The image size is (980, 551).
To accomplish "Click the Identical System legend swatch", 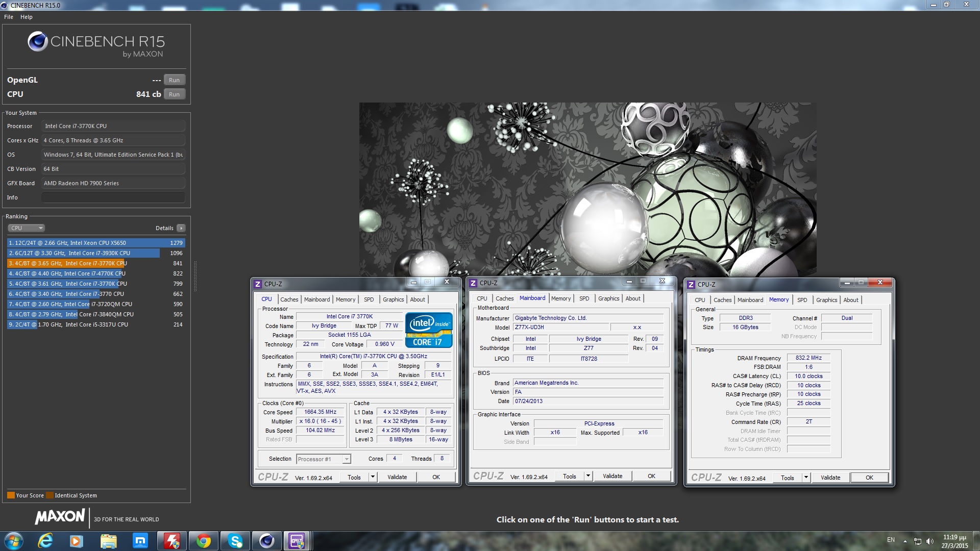I will [x=50, y=495].
